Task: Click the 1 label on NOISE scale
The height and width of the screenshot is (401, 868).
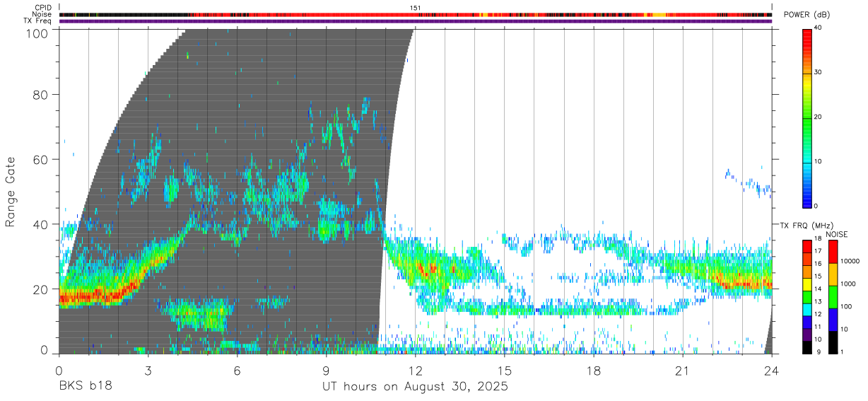Action: [843, 351]
